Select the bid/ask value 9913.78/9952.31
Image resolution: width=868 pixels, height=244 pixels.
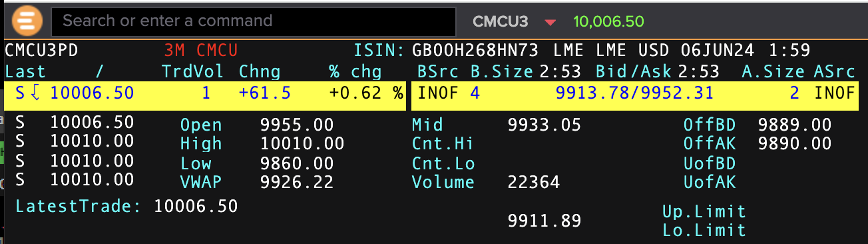tap(634, 93)
